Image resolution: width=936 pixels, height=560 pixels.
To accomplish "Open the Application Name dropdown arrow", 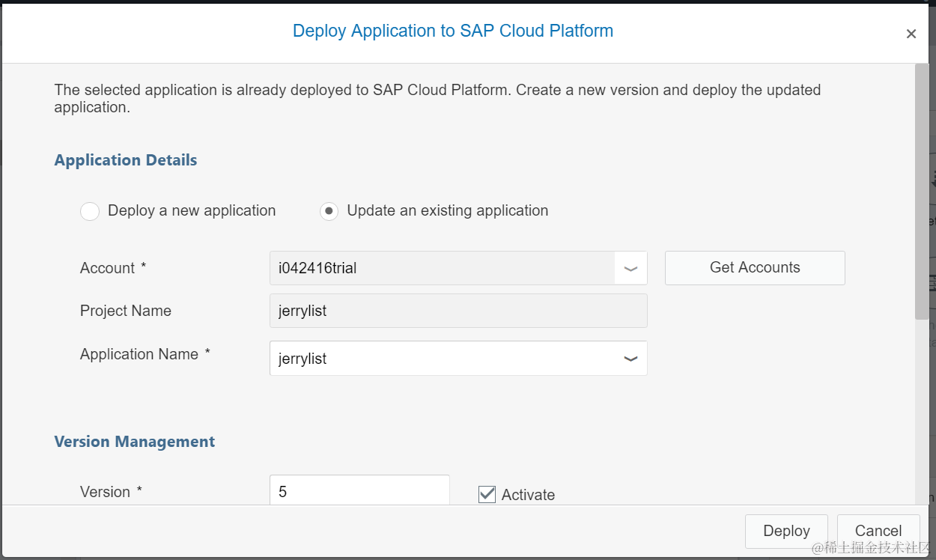I will pos(630,359).
